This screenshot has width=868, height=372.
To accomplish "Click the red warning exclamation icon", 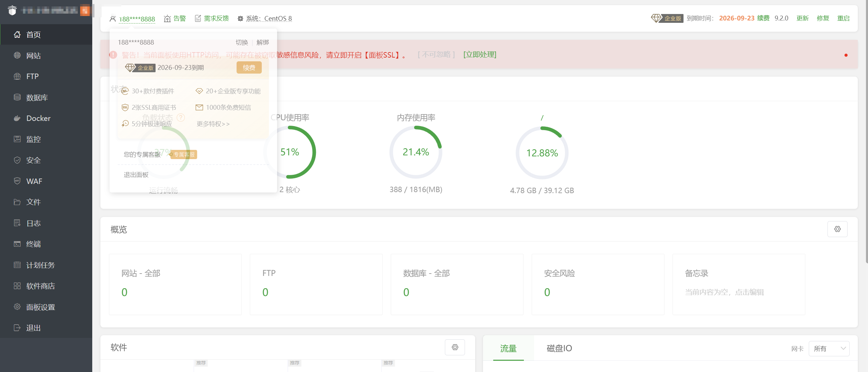I will pyautogui.click(x=113, y=55).
